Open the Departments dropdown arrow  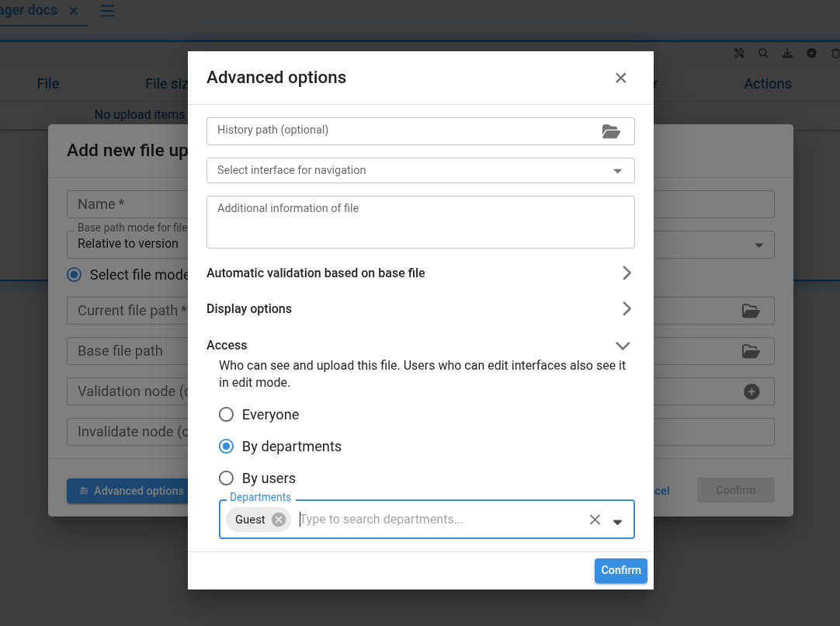click(618, 521)
